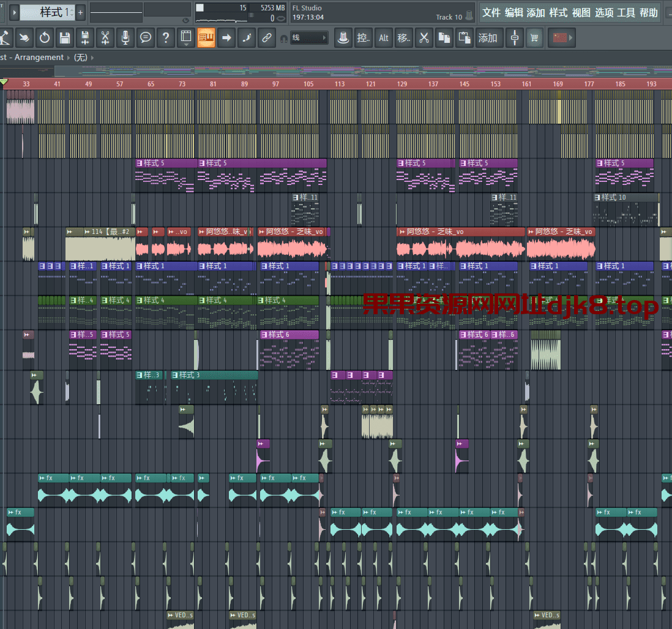Toggle the headphone magnet snap icon
The image size is (672, 629).
283,39
